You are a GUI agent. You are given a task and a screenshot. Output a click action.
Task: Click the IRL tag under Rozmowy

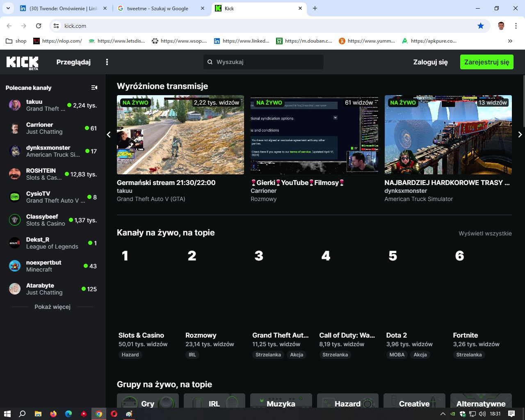(192, 355)
